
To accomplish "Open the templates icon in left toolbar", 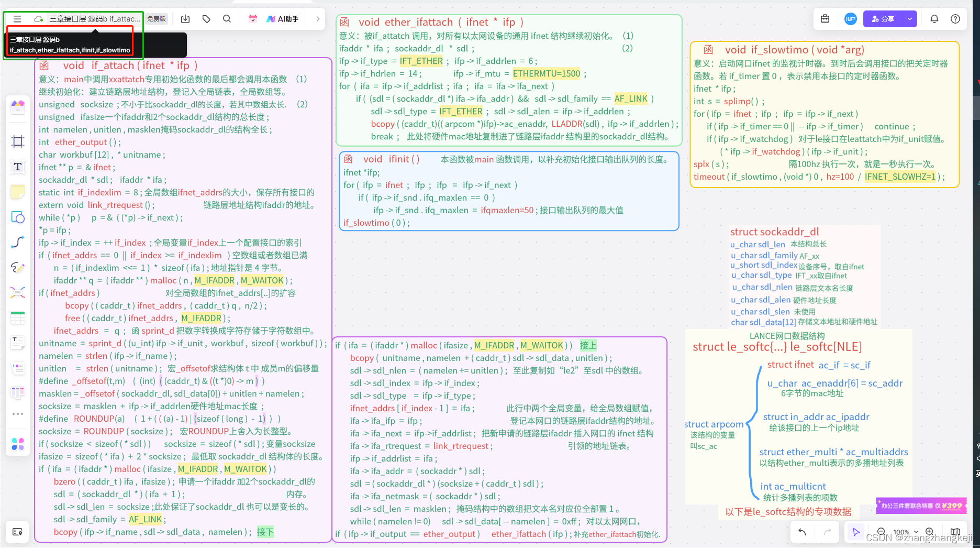I will point(18,107).
